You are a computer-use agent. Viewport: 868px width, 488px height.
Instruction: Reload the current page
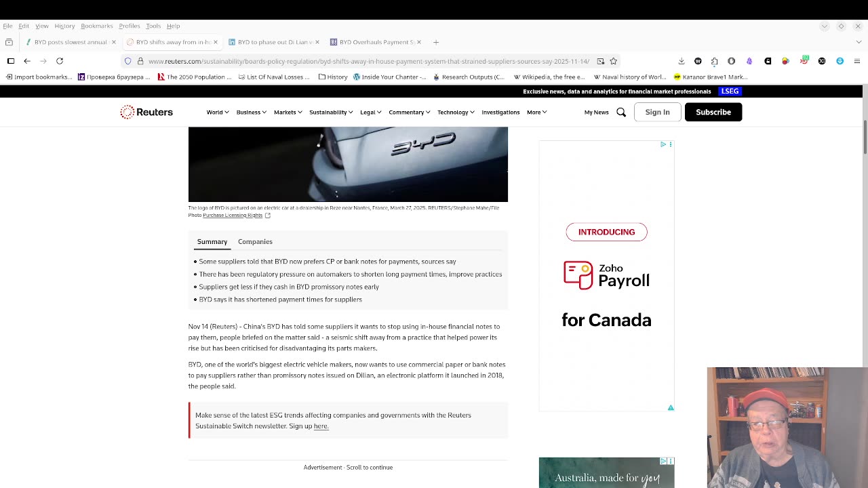(60, 61)
